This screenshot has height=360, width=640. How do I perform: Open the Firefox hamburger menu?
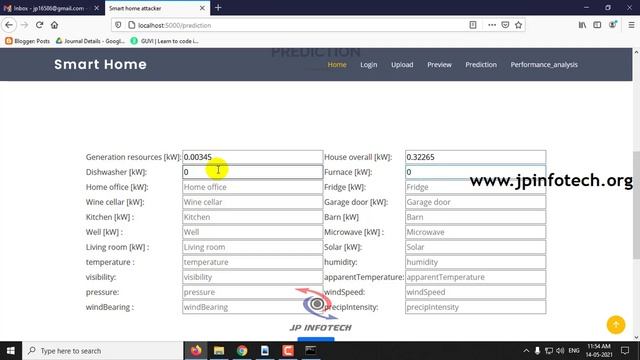coord(631,25)
